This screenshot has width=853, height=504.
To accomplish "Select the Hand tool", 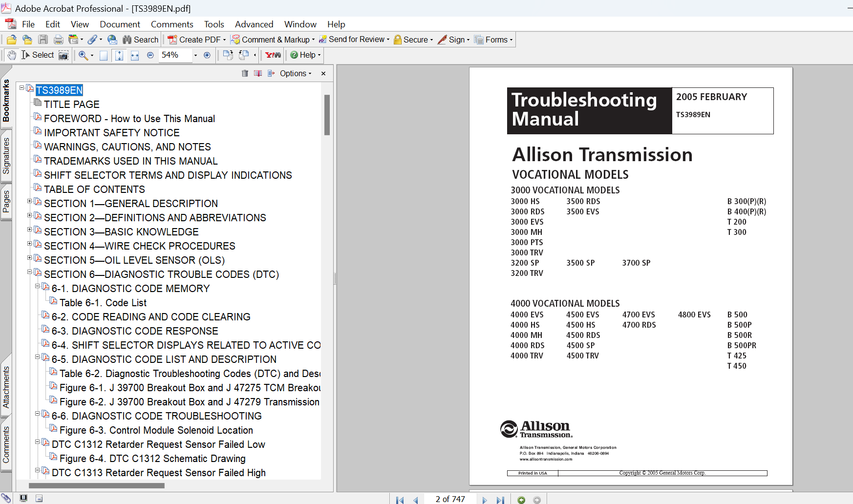I will pos(12,55).
